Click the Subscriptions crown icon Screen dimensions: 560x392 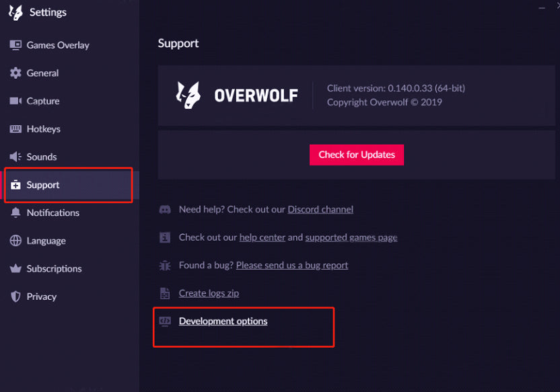pos(15,268)
